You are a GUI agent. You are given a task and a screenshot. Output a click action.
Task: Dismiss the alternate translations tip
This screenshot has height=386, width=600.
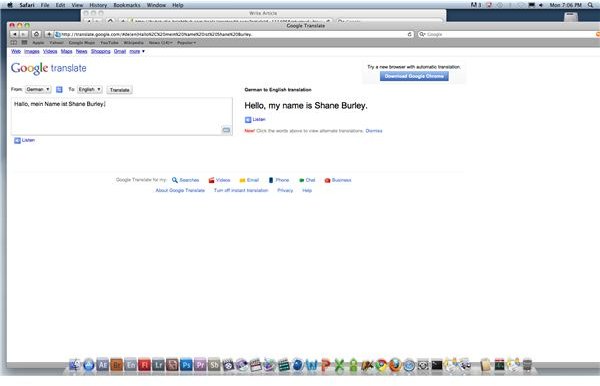tap(374, 131)
